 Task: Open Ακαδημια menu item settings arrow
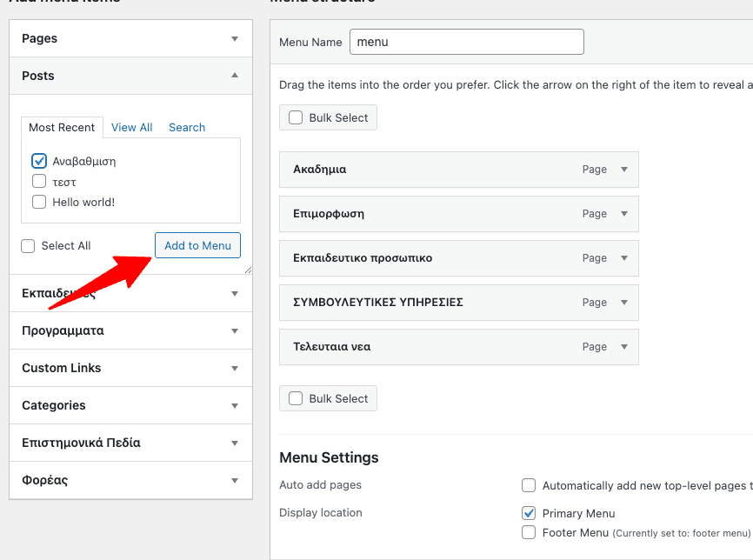pyautogui.click(x=623, y=170)
